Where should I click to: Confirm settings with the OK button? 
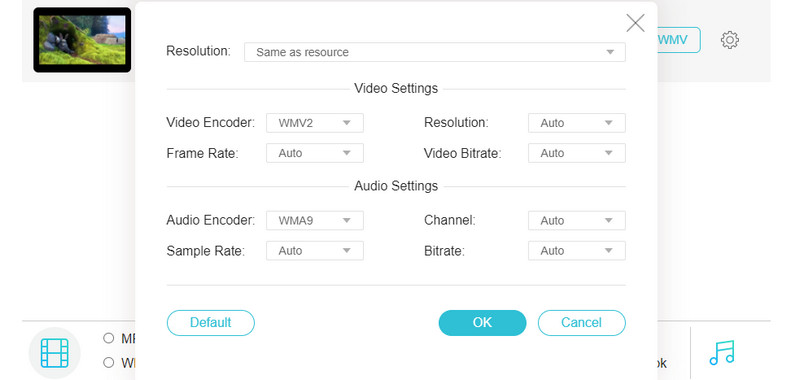pos(482,323)
